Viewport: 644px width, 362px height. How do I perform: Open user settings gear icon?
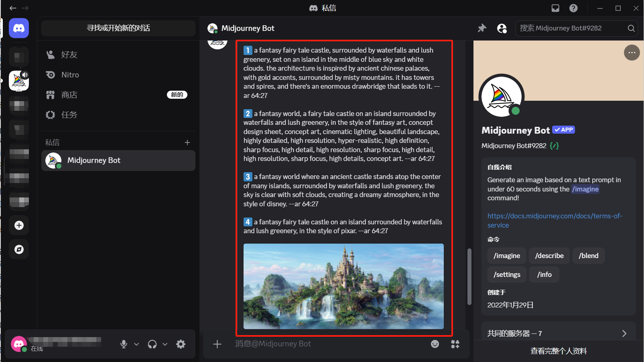[181, 344]
